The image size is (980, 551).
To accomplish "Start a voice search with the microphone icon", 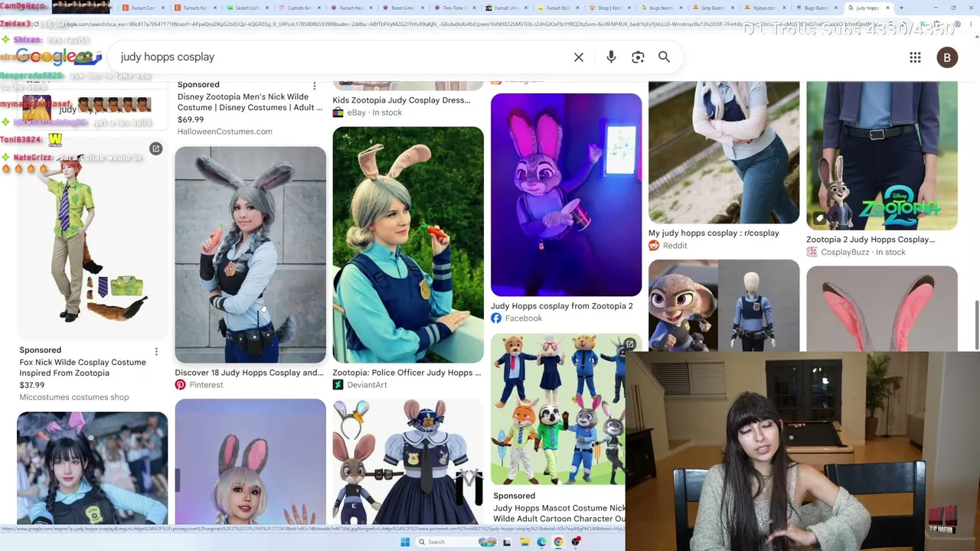I will (x=611, y=57).
